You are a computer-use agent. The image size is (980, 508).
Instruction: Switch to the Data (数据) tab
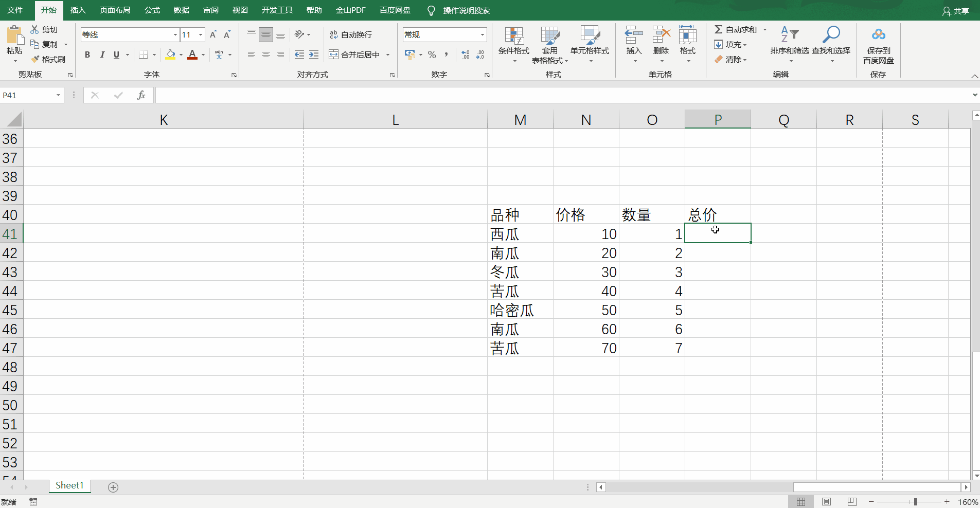(181, 10)
